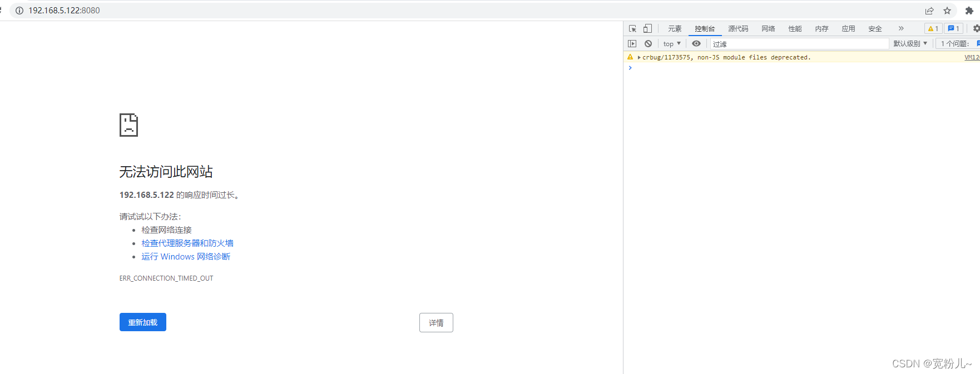The image size is (980, 374).
Task: Bookmark this page with the star icon
Action: click(x=947, y=11)
